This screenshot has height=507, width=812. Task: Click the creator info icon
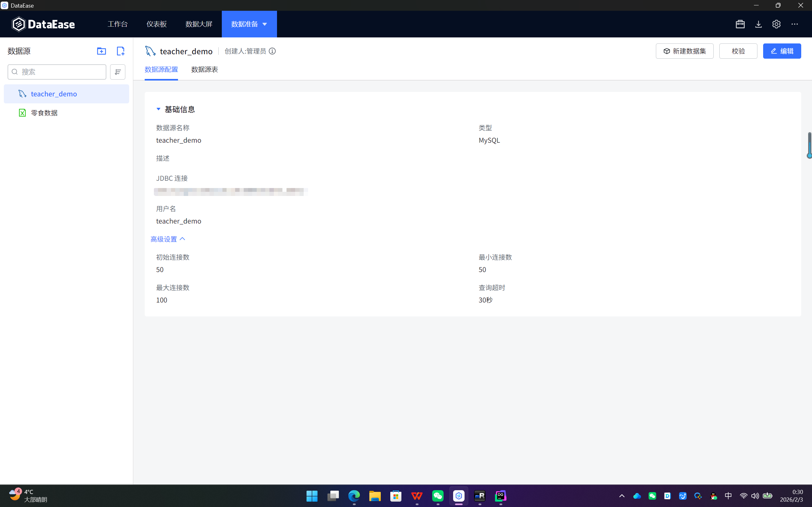coord(273,51)
